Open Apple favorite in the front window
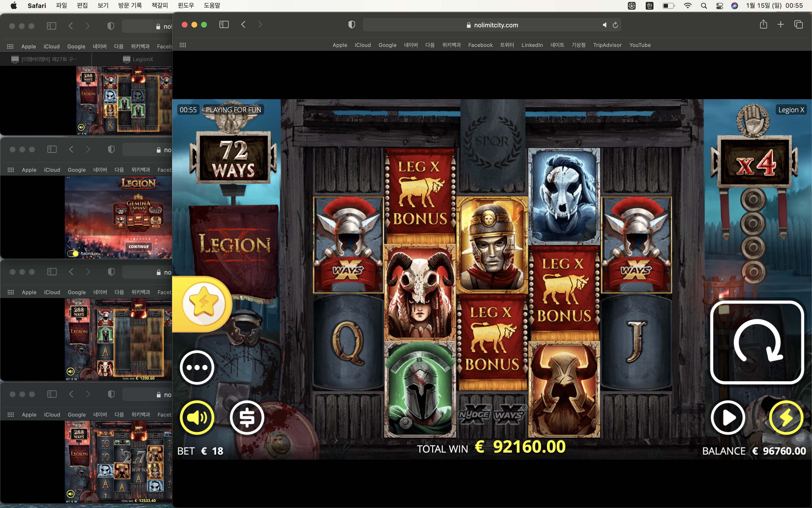This screenshot has width=812, height=508. 340,45
